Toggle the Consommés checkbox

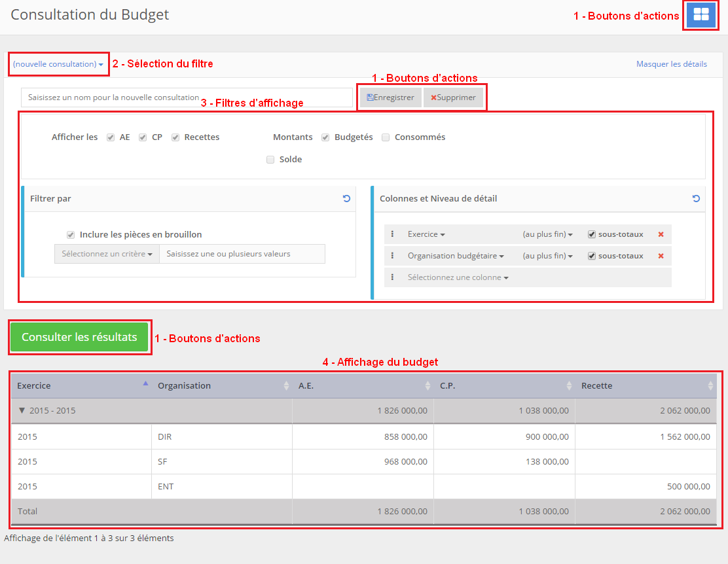pyautogui.click(x=386, y=137)
